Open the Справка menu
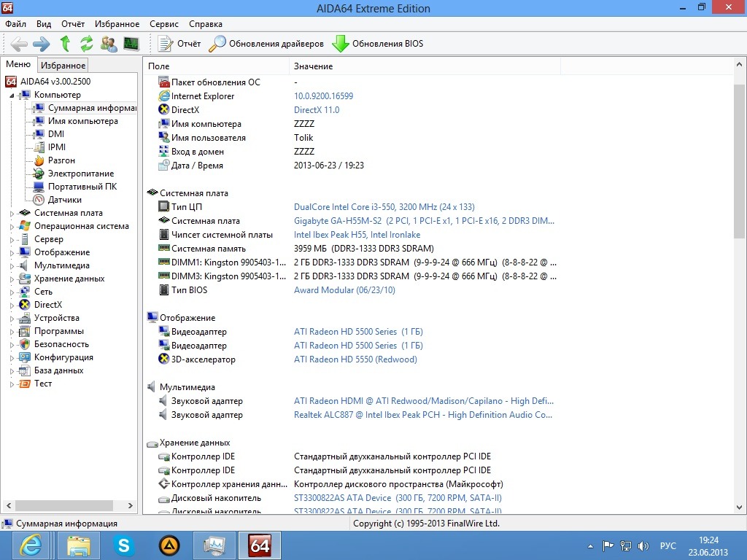 tap(205, 24)
